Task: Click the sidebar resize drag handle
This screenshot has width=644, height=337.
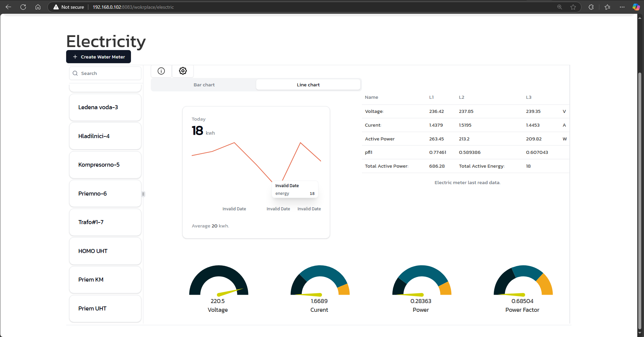Action: pos(143,194)
